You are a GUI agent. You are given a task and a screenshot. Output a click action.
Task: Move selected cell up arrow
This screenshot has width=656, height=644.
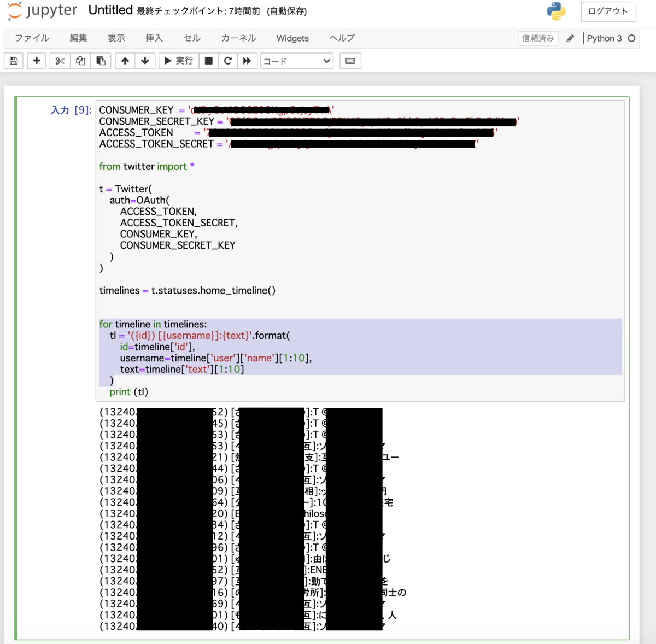point(125,61)
